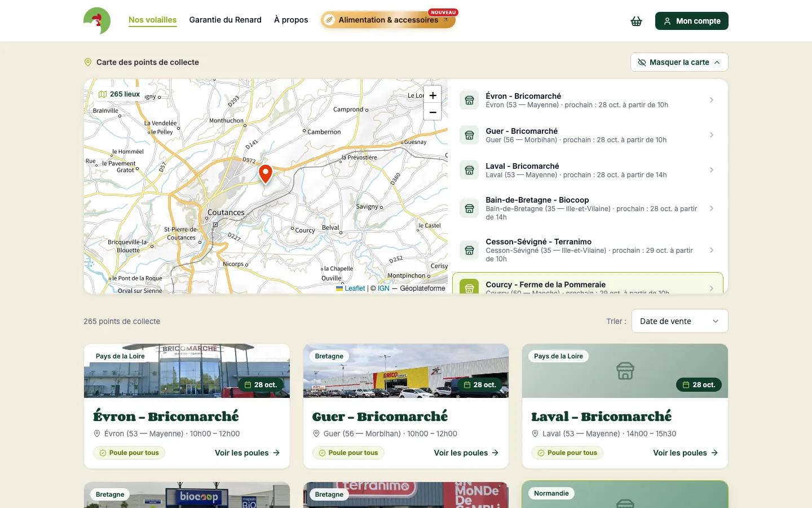Screen dimensions: 812x508
Task: Click the rooster logo in the header
Action: pos(97,21)
